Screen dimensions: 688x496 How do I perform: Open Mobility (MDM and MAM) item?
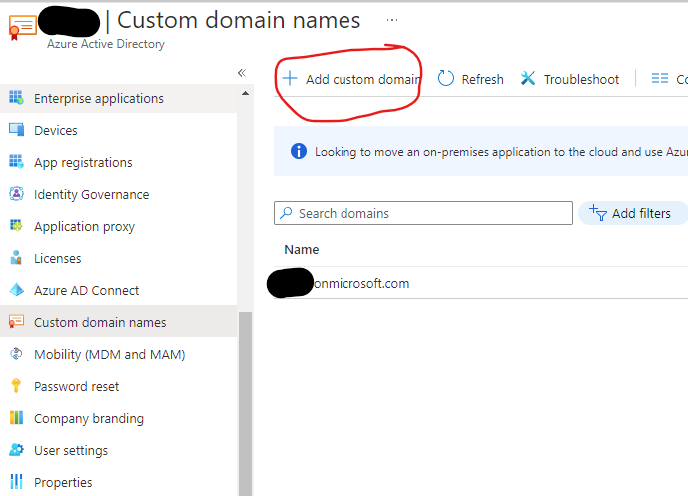pos(118,354)
